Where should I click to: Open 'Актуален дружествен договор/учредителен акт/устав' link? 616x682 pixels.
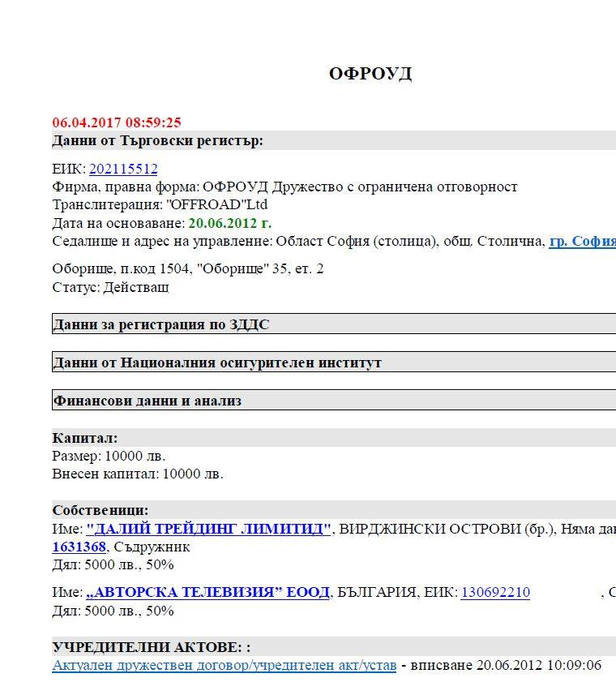pyautogui.click(x=225, y=665)
